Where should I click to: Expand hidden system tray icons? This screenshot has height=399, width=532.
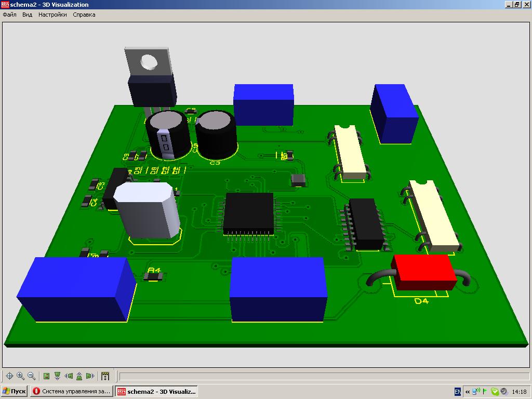[468, 392]
